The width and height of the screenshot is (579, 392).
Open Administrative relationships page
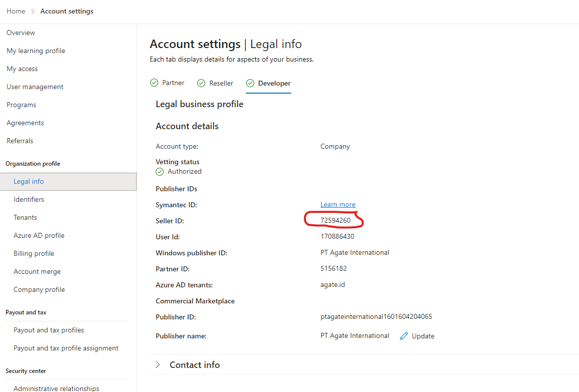pyautogui.click(x=57, y=388)
